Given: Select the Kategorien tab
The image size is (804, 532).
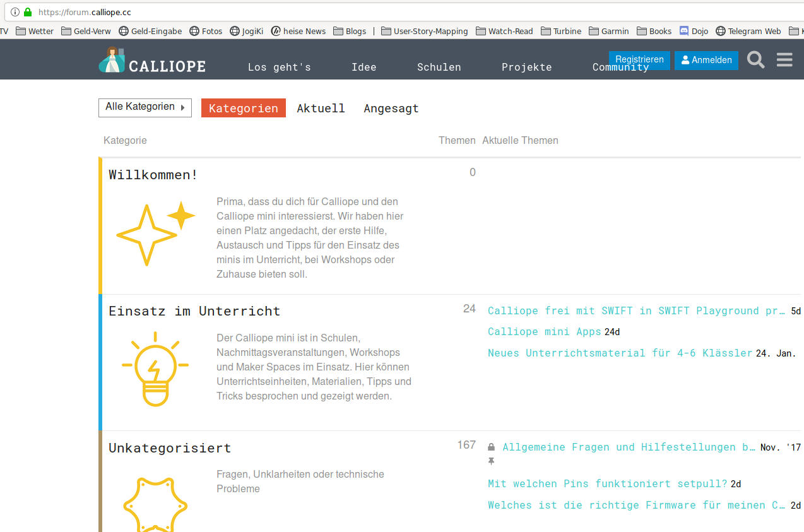Looking at the screenshot, I should point(244,109).
